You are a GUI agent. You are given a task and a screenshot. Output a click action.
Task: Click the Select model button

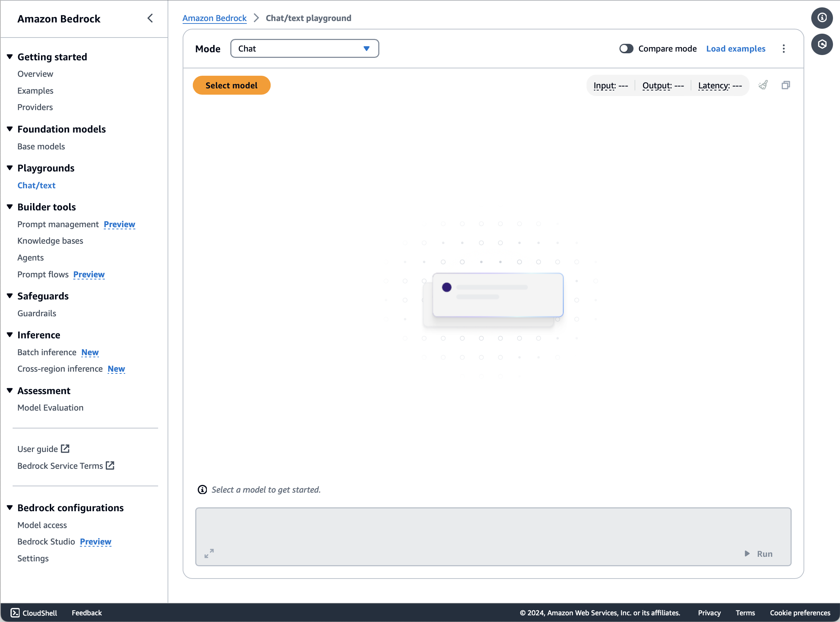click(231, 85)
